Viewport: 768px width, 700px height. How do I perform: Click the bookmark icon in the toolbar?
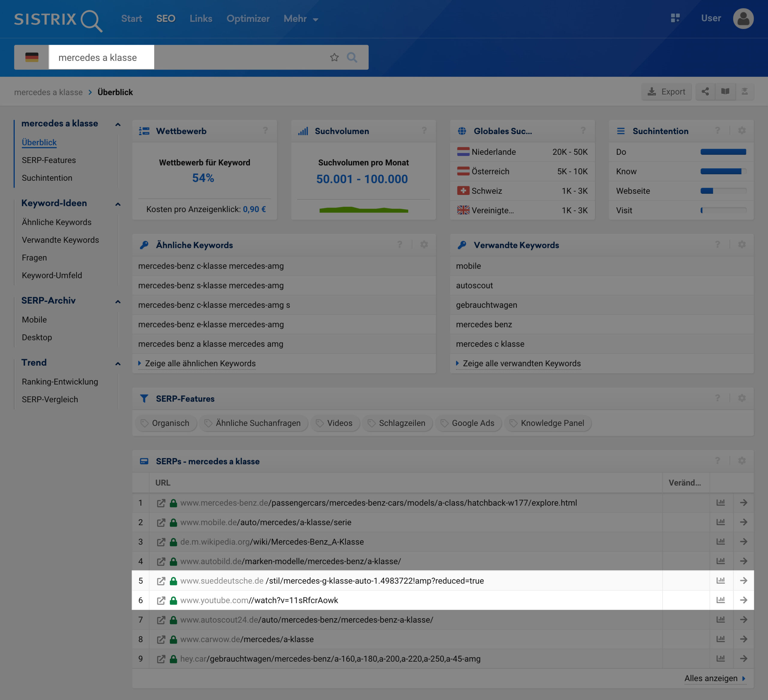725,91
